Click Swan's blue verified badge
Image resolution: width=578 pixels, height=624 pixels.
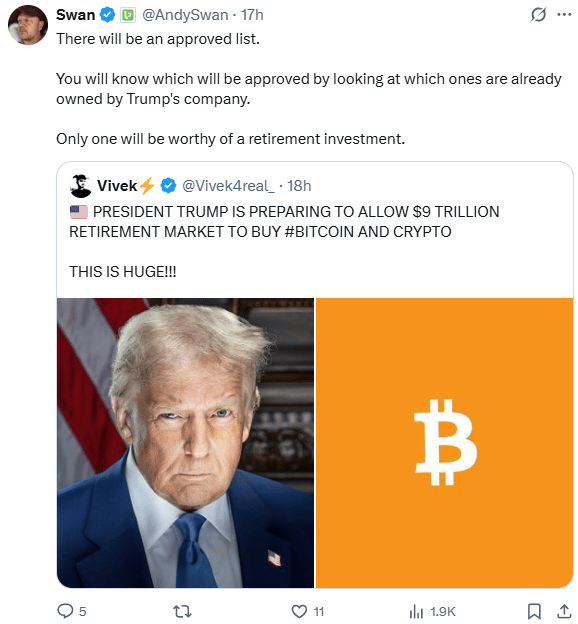tap(107, 15)
